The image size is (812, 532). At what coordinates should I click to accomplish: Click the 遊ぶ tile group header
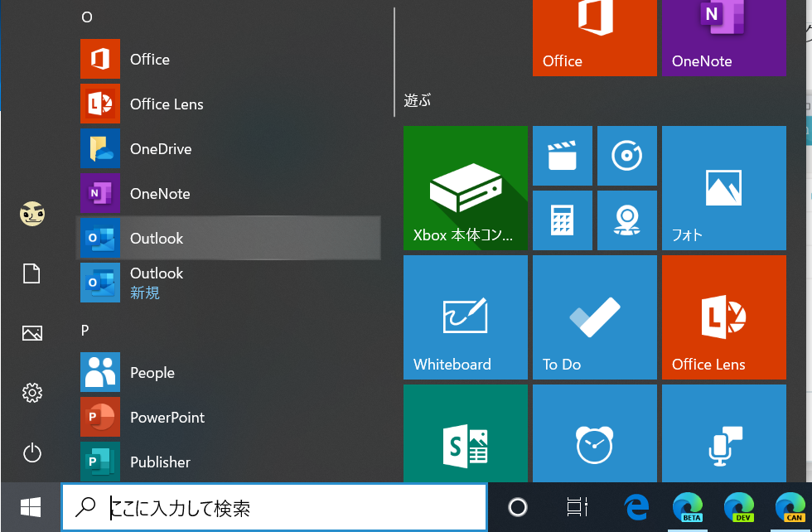(x=418, y=100)
